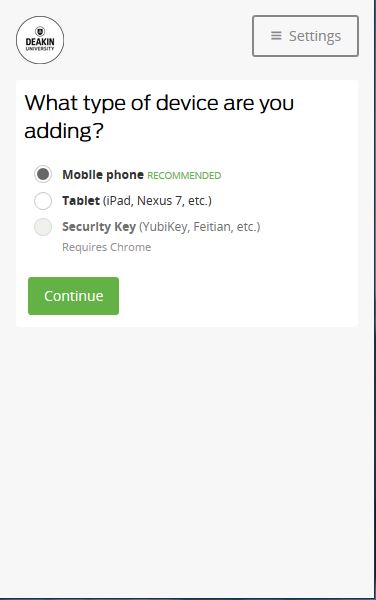Image resolution: width=376 pixels, height=600 pixels.
Task: Click the 'Requires Chrome' note
Action: coord(107,247)
